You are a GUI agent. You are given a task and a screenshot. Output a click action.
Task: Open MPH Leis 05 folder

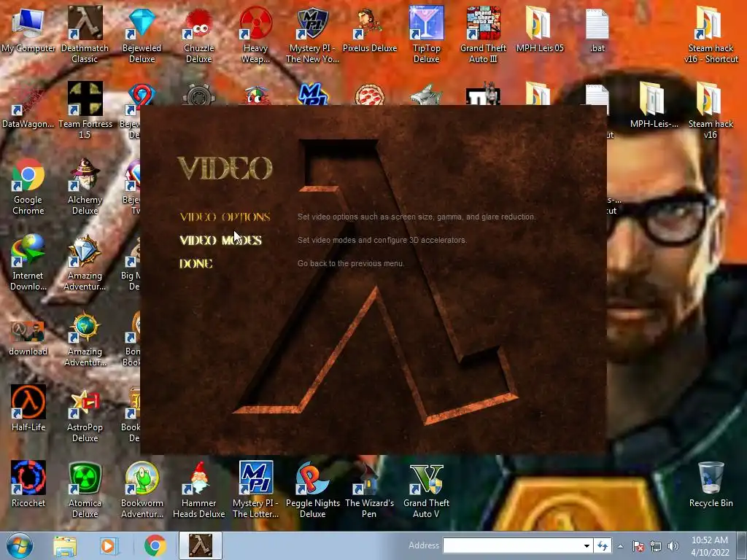coord(540,29)
